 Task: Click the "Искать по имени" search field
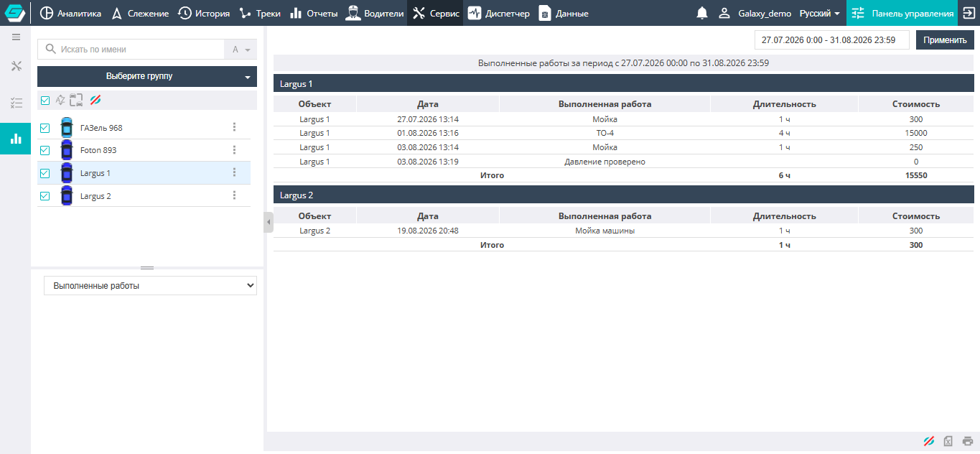(x=131, y=50)
